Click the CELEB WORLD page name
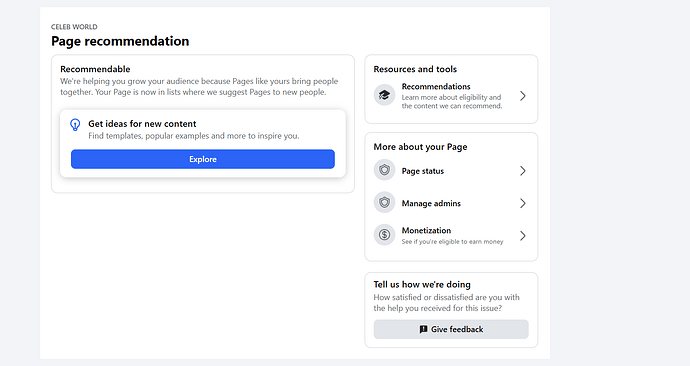The image size is (690, 366). click(x=74, y=27)
